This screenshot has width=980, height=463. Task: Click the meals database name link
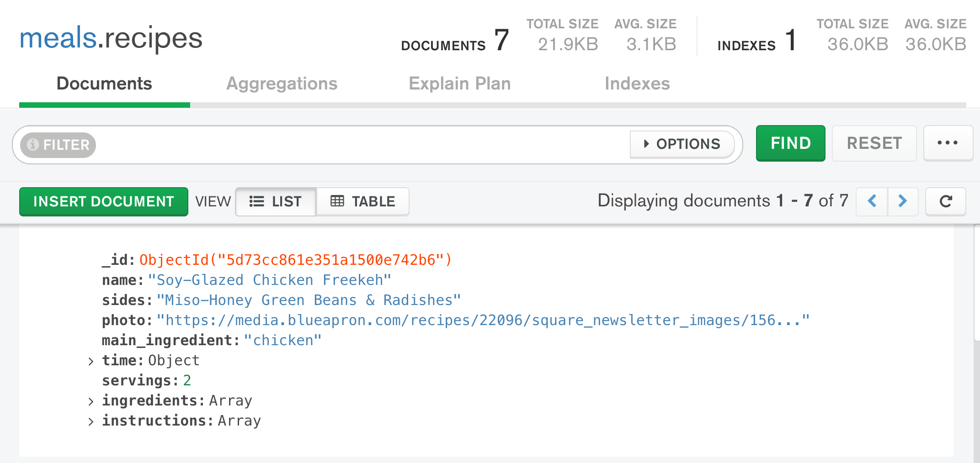[x=58, y=38]
